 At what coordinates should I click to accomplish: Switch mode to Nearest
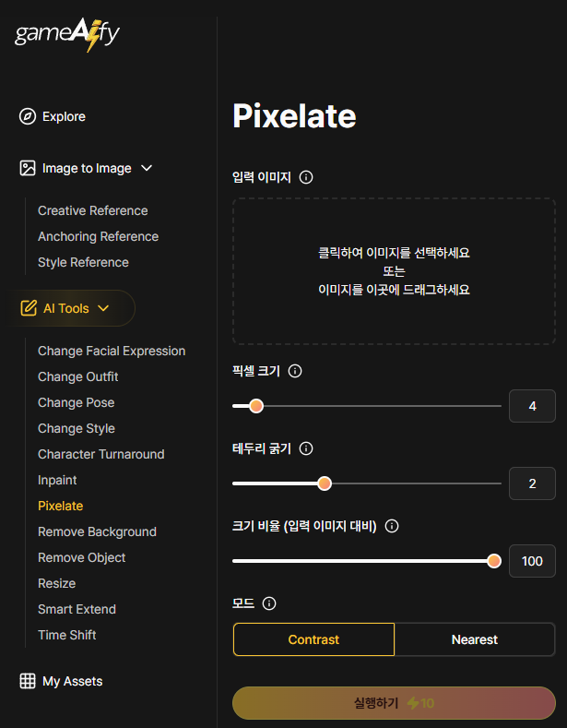point(475,639)
